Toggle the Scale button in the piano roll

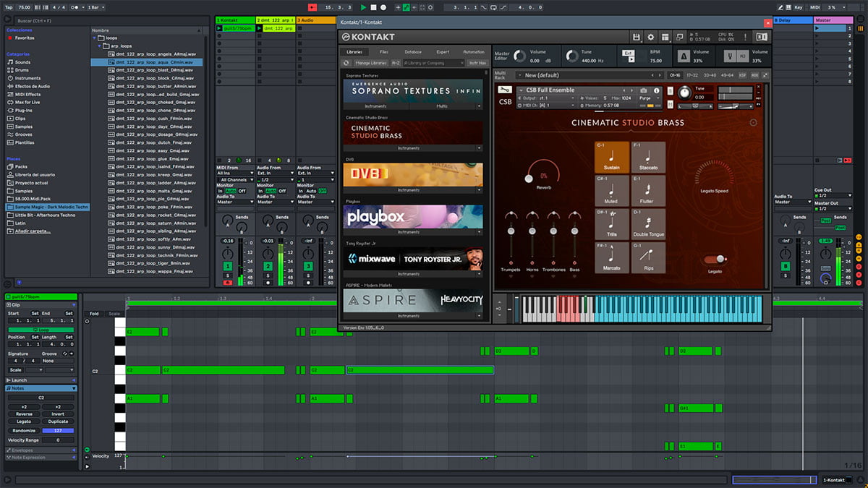114,314
